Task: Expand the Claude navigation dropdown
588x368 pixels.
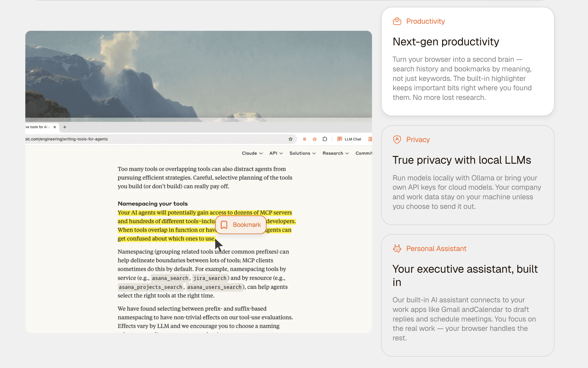Action: [252, 153]
